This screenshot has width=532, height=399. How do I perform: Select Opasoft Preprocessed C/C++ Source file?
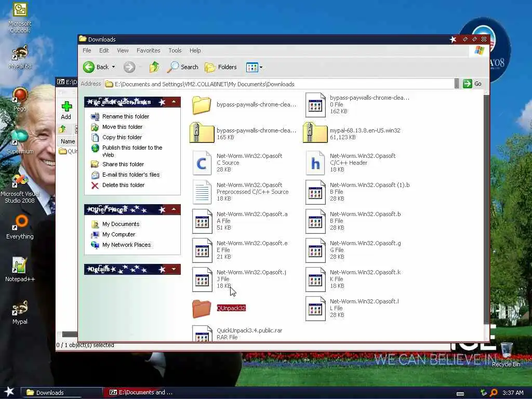point(202,192)
